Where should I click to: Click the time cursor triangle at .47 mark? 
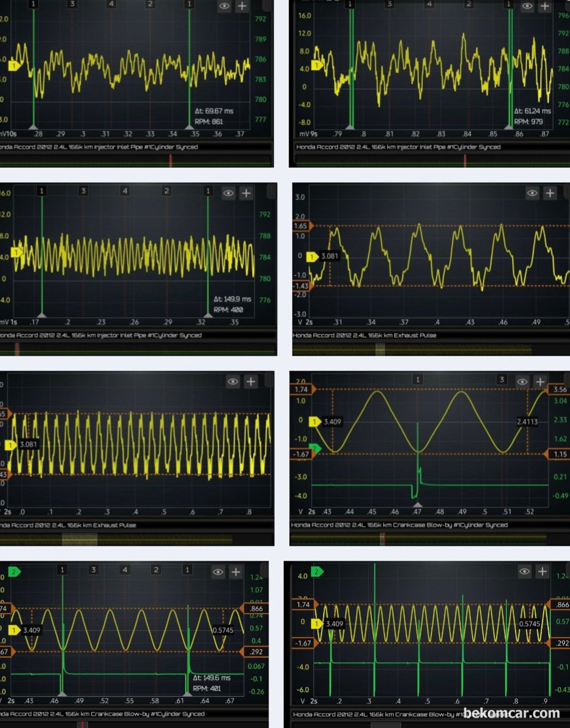coord(418,505)
